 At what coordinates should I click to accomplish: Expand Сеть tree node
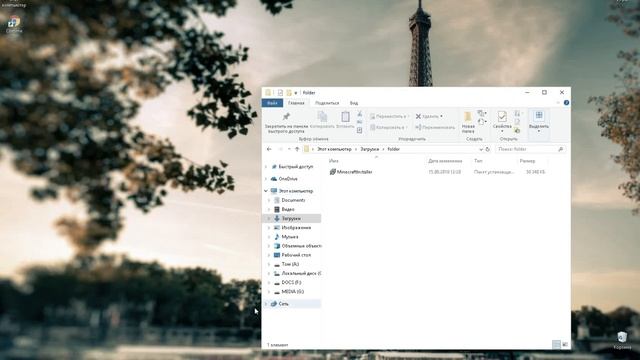click(x=266, y=304)
